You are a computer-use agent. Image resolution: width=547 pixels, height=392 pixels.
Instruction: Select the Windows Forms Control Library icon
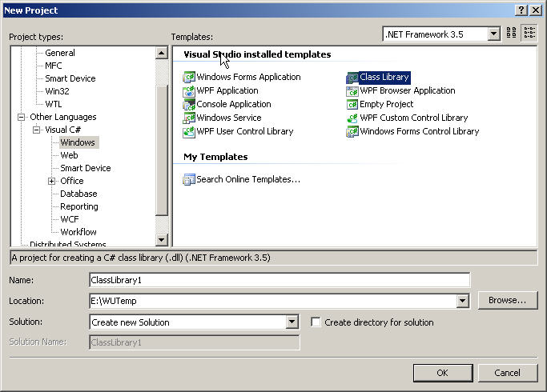(x=352, y=131)
